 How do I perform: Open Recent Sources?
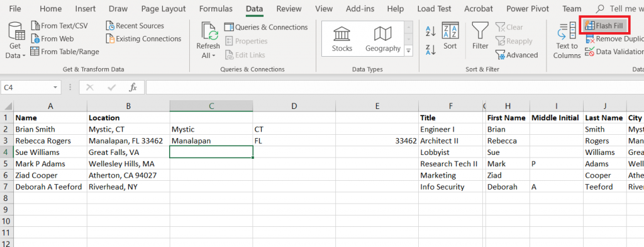(x=135, y=26)
